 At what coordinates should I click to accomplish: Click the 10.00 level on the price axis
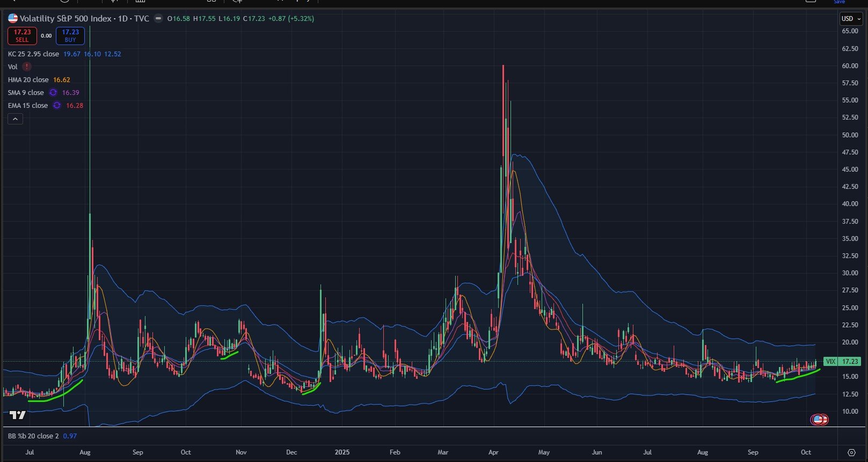(x=850, y=412)
